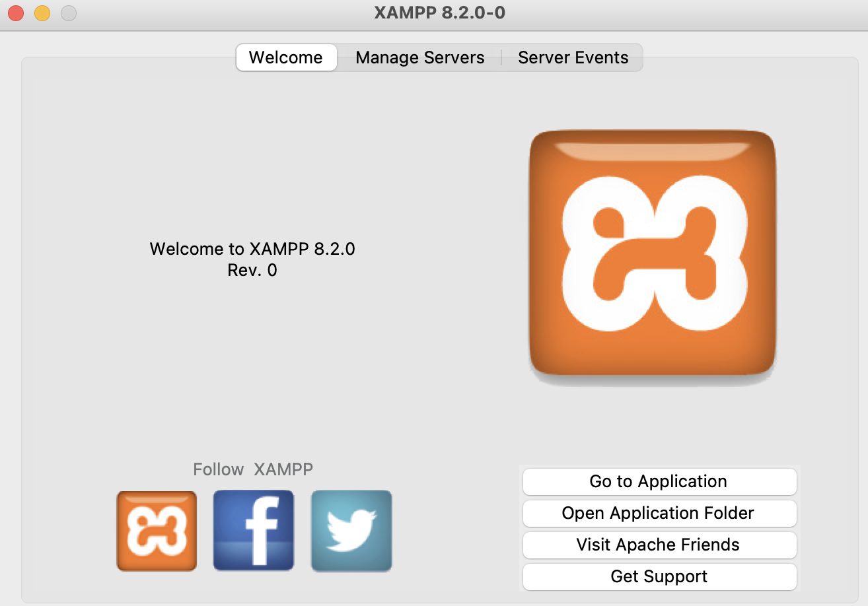868x606 pixels.
Task: Open the XAMPP Twitter bird icon
Action: click(351, 531)
